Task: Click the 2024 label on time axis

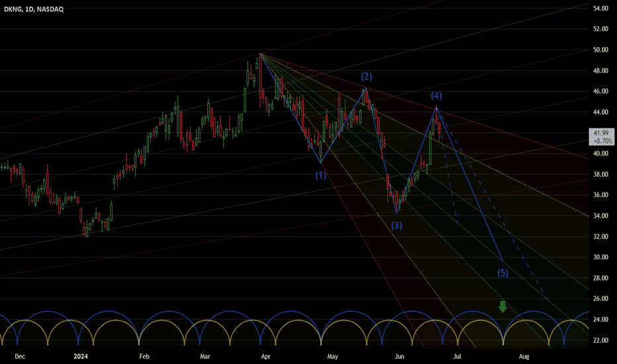Action: [81, 357]
